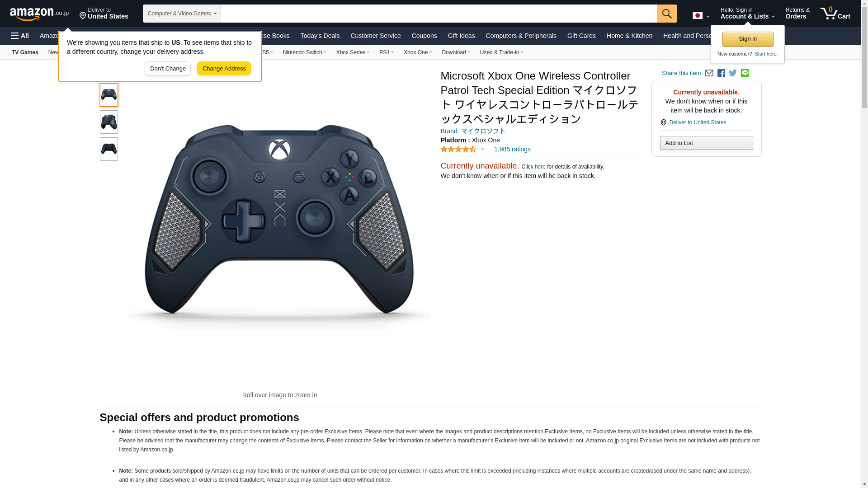The height and width of the screenshot is (488, 868).
Task: Click the Change Address button
Action: tap(224, 69)
